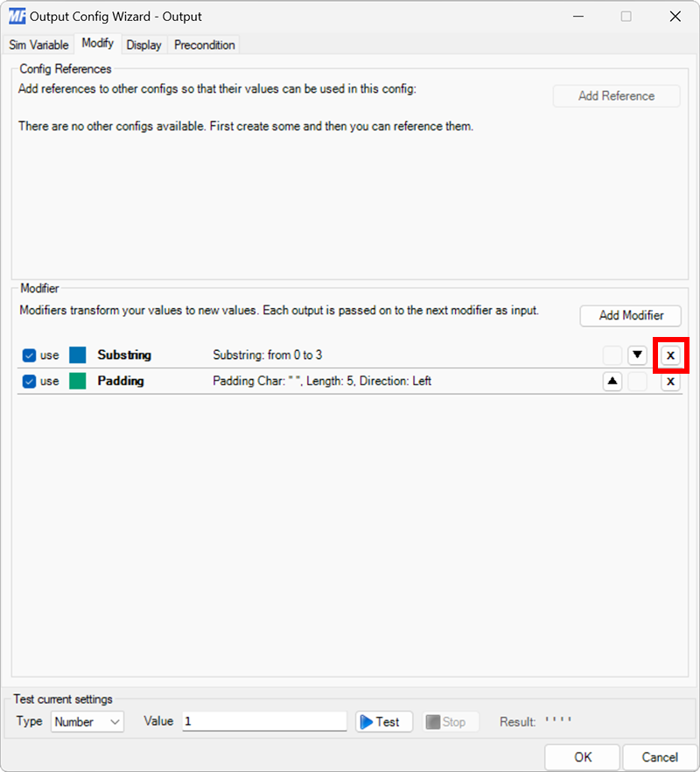Switch to the Display tab
Image resolution: width=700 pixels, height=772 pixels.
[143, 45]
